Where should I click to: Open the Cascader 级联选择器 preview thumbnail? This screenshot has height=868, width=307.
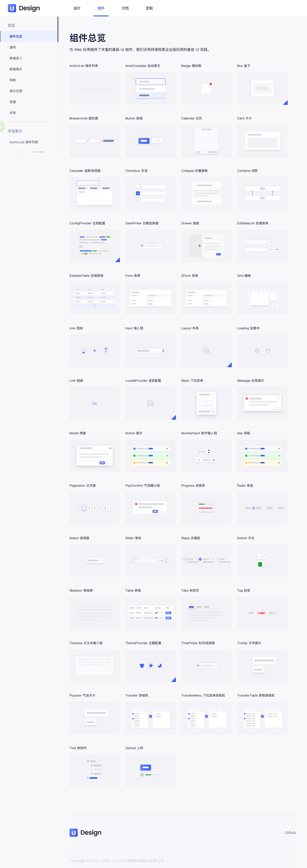95,193
